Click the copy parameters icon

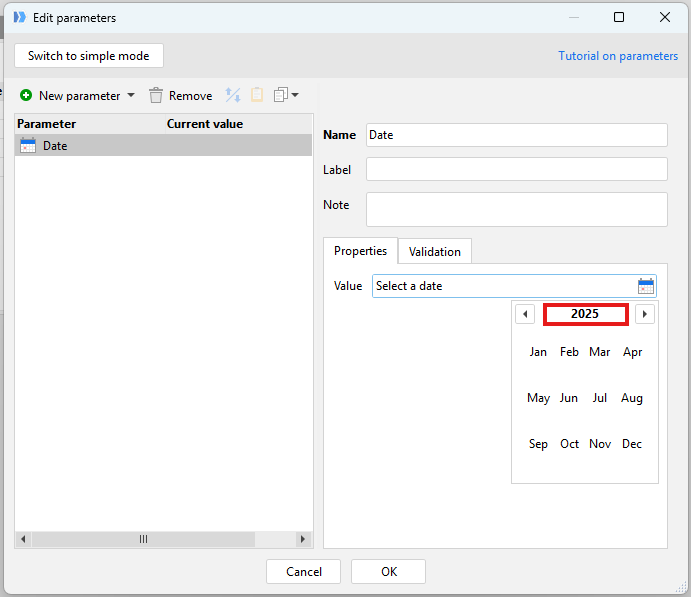point(281,95)
